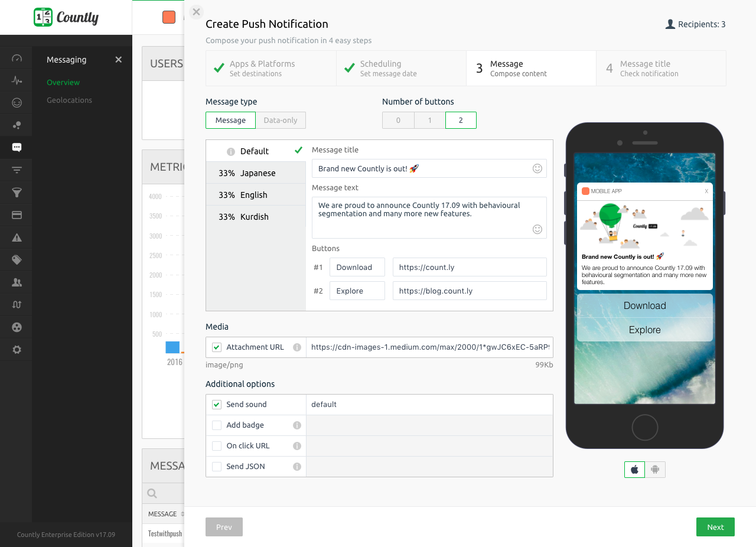756x547 pixels.
Task: Open the warning triangle crashes sidebar icon
Action: (x=17, y=237)
